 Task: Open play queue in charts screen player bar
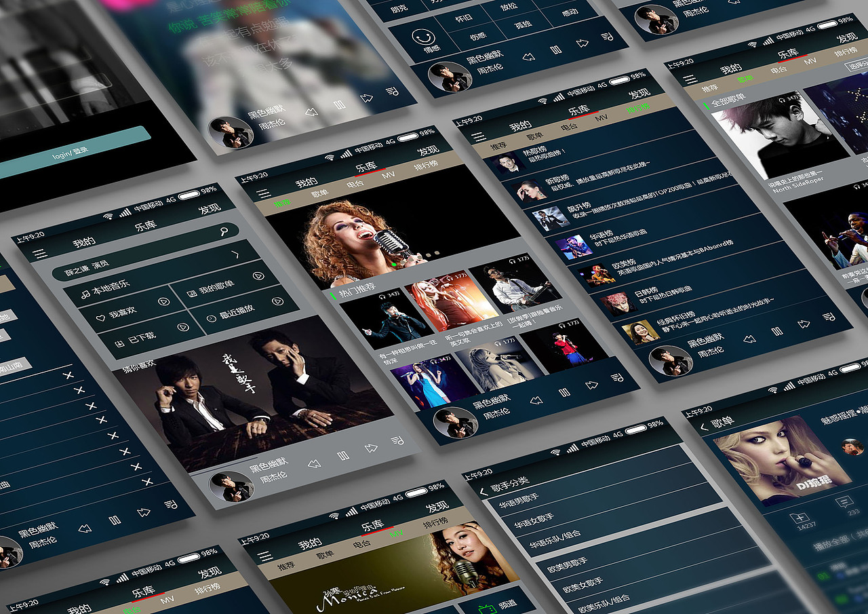(829, 316)
